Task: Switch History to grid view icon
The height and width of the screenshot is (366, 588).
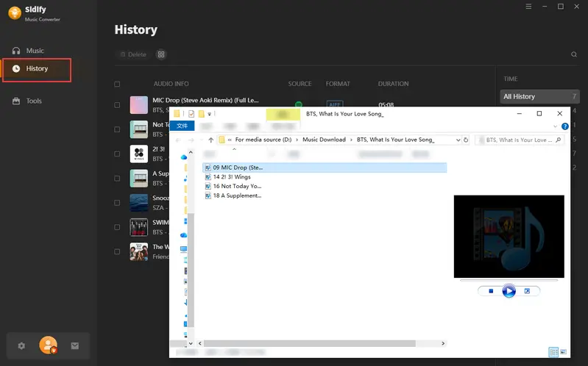Action: pos(161,54)
